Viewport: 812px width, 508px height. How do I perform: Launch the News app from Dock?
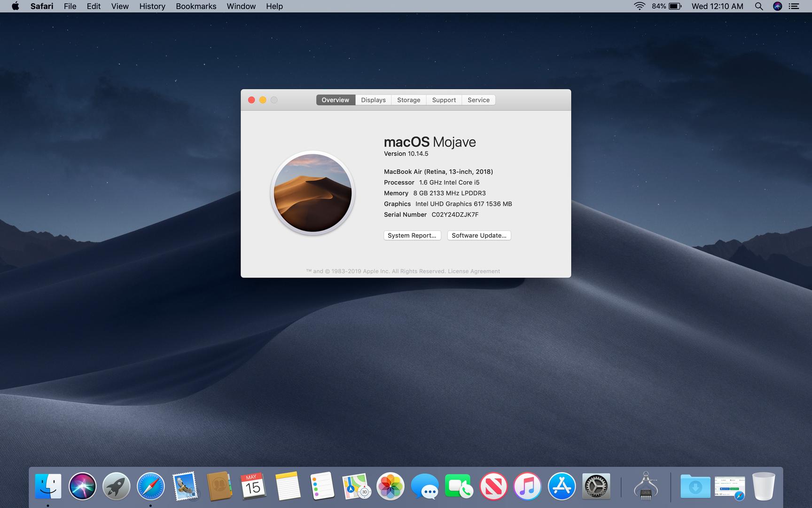pyautogui.click(x=493, y=486)
